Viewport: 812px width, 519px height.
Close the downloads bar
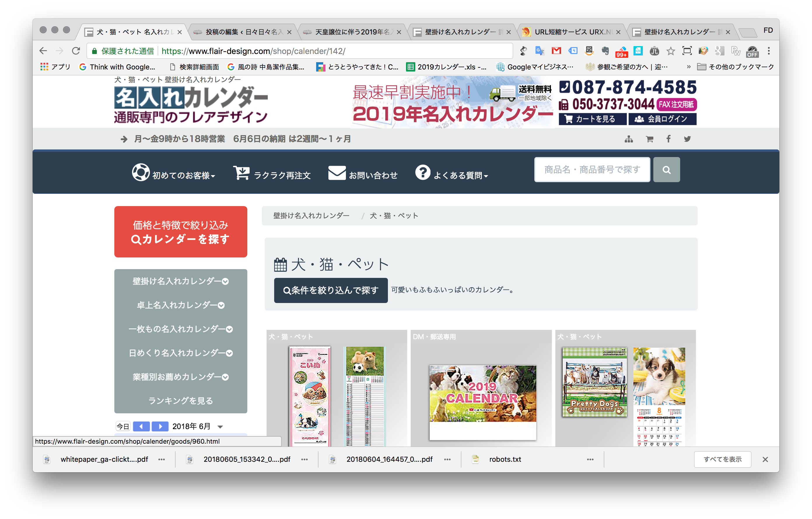coord(765,459)
